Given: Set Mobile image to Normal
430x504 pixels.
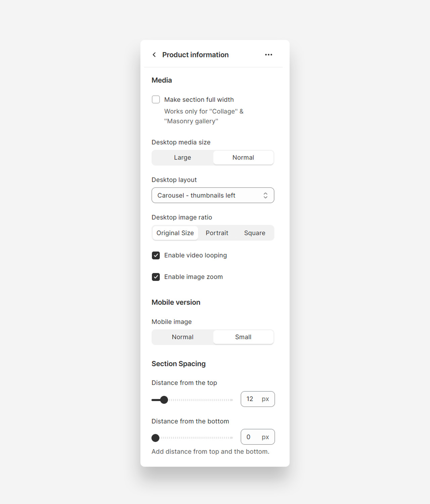Looking at the screenshot, I should [182, 337].
